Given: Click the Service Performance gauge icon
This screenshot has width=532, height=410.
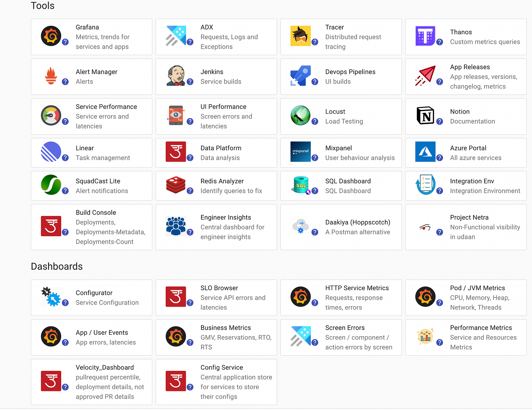Looking at the screenshot, I should point(51,116).
